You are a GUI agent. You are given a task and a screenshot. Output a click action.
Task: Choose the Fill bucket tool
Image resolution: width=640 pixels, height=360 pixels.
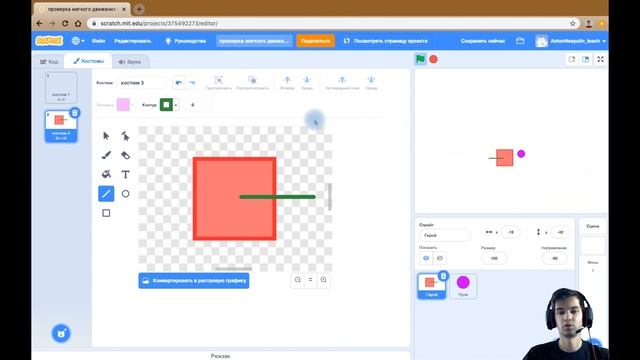click(106, 174)
